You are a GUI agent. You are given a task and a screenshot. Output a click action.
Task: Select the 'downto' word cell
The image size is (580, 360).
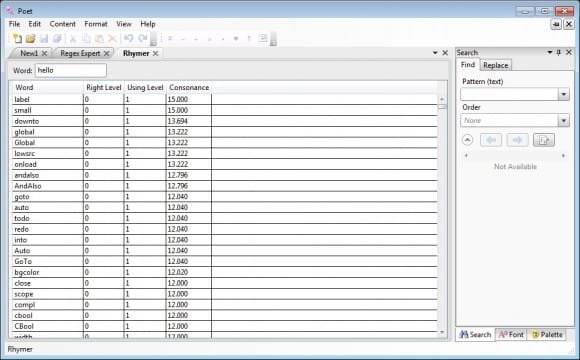pos(47,121)
